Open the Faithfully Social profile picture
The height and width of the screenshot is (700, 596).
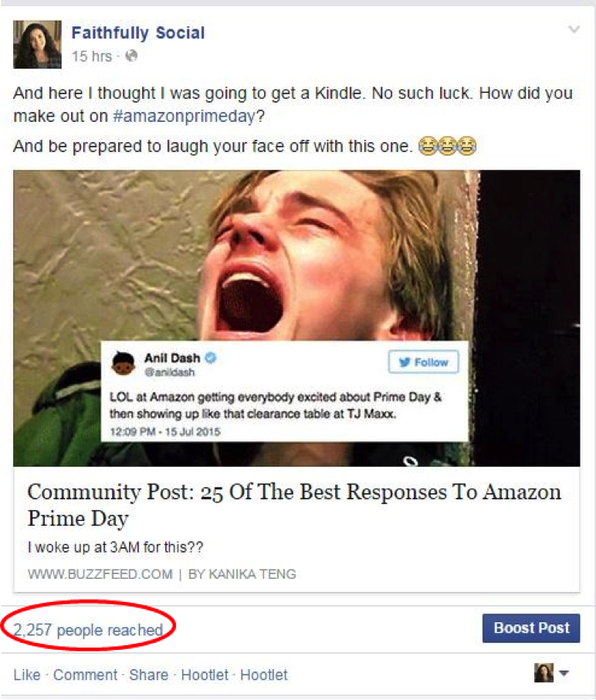pyautogui.click(x=38, y=45)
